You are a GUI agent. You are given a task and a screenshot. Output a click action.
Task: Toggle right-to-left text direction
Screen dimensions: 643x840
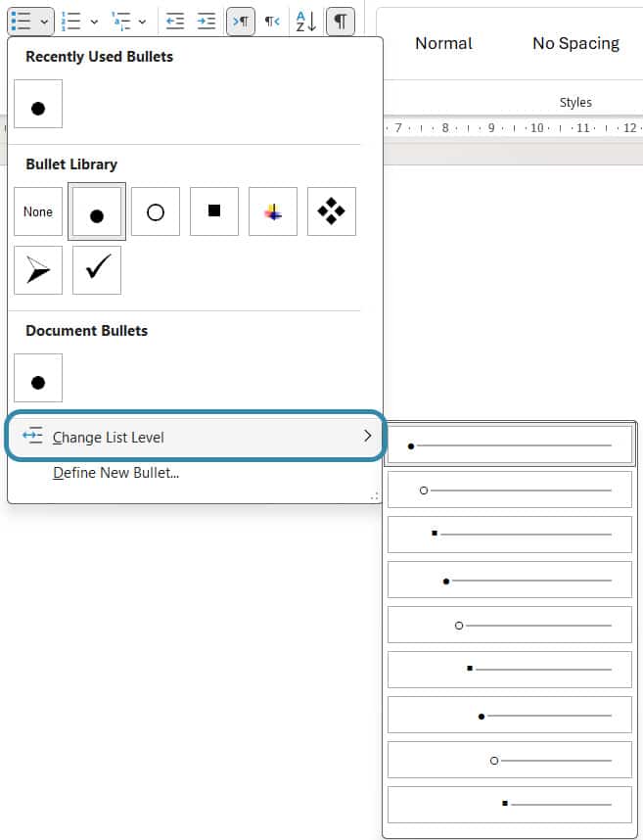point(272,21)
